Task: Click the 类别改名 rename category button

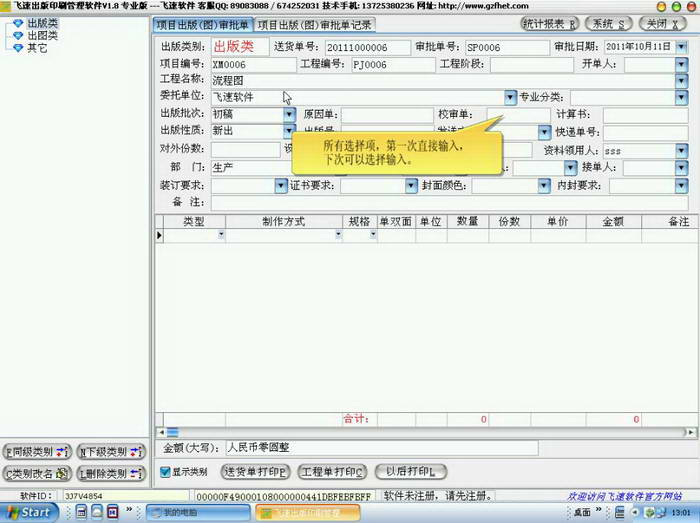Action: tap(37, 473)
